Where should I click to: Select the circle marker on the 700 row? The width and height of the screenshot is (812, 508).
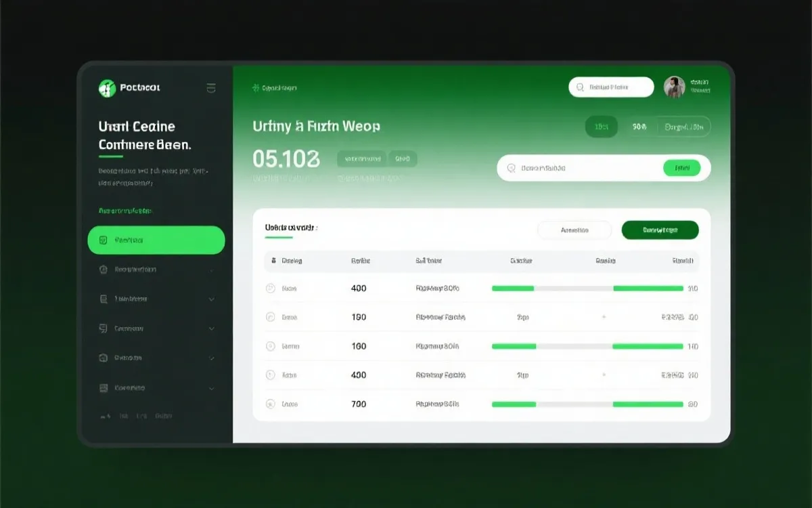click(x=271, y=404)
